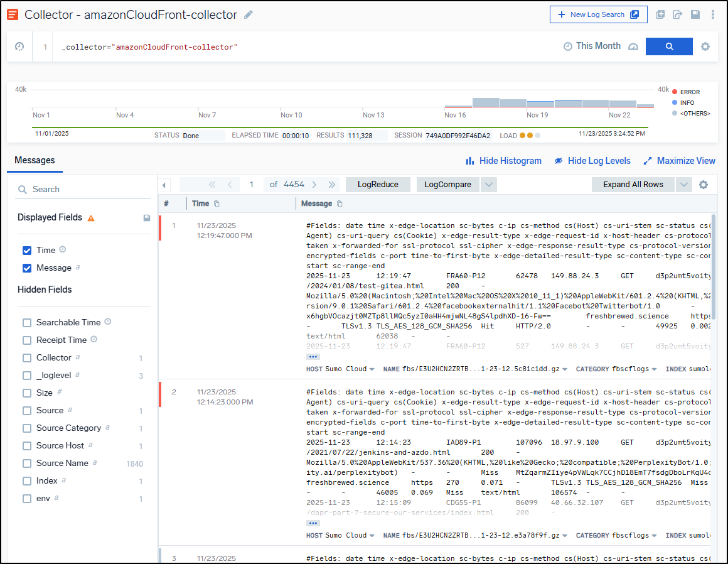Uncheck the Time displayed field
This screenshot has height=564, width=728.
(x=27, y=251)
